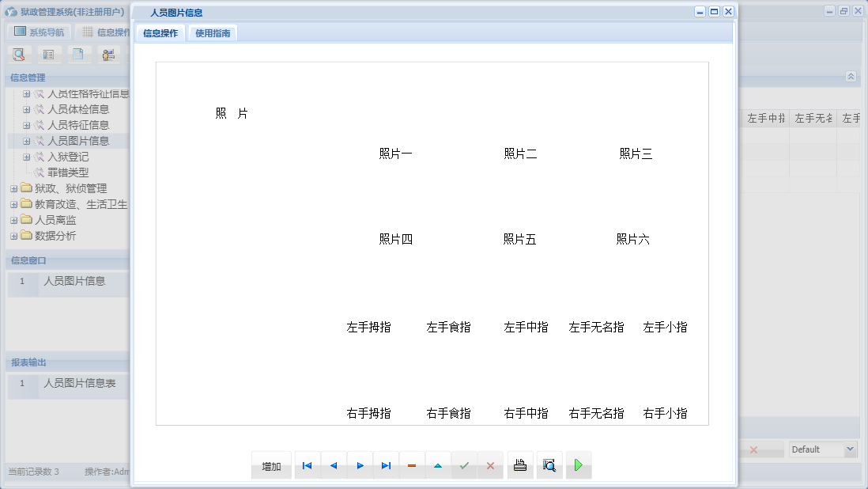Viewport: 868px width, 489px height.
Task: Switch to the 使用指南 tab
Action: 212,32
